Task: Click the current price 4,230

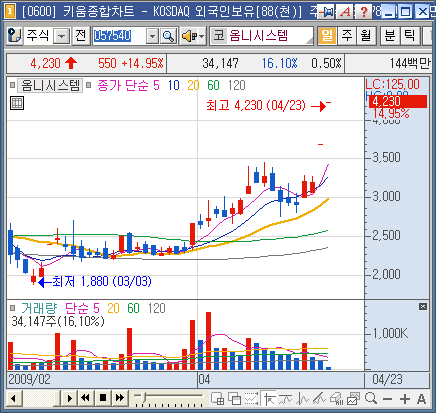Action: click(45, 63)
